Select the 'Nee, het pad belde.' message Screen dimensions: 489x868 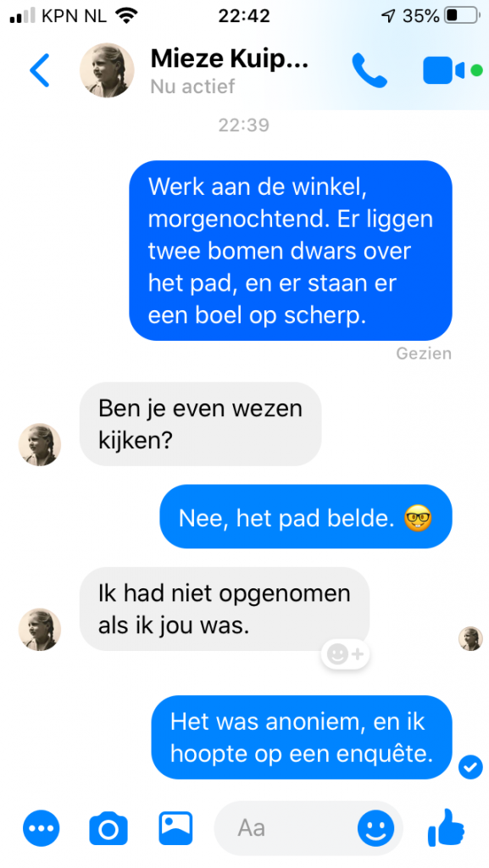coord(306,516)
